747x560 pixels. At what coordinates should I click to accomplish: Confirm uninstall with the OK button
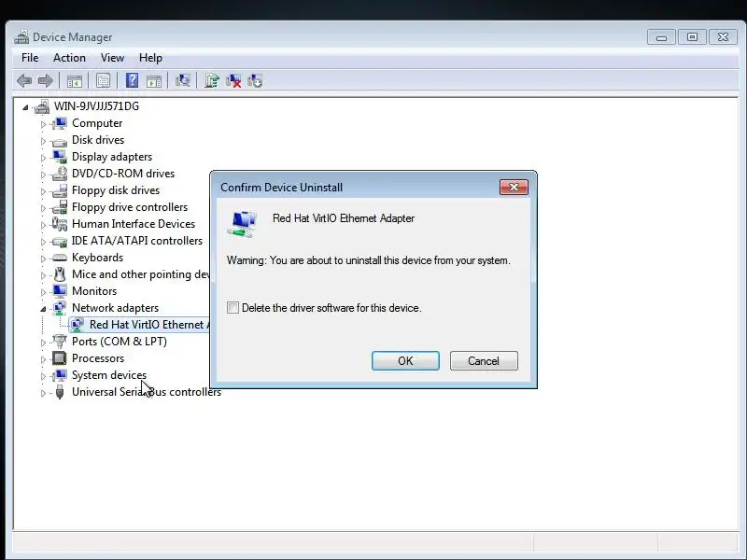[x=405, y=361]
